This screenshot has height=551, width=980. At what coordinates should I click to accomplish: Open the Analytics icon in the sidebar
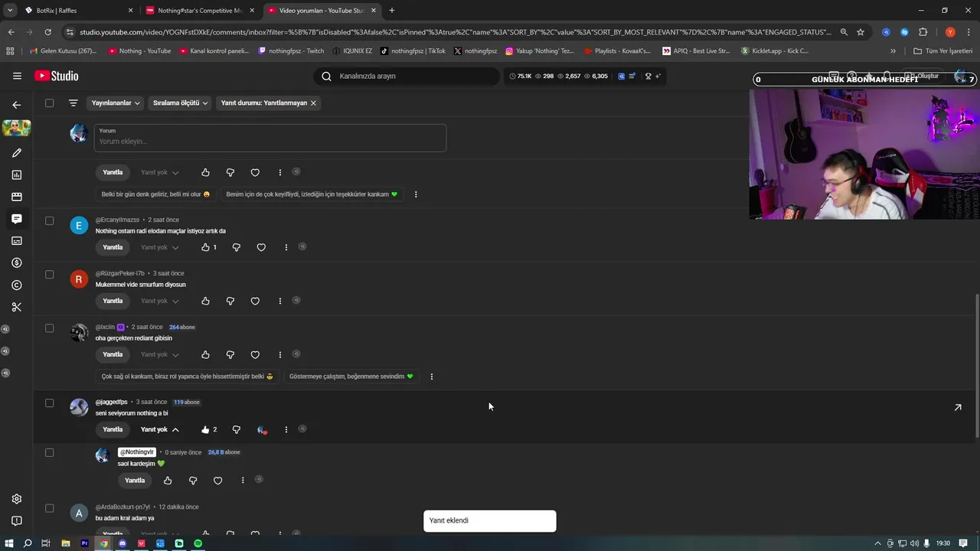(17, 175)
